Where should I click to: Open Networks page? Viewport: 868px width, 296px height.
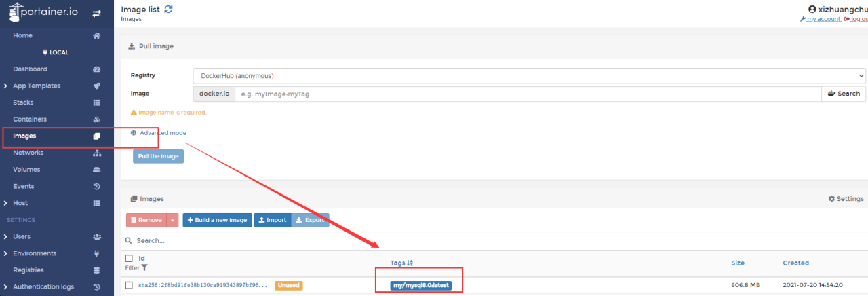[x=28, y=153]
